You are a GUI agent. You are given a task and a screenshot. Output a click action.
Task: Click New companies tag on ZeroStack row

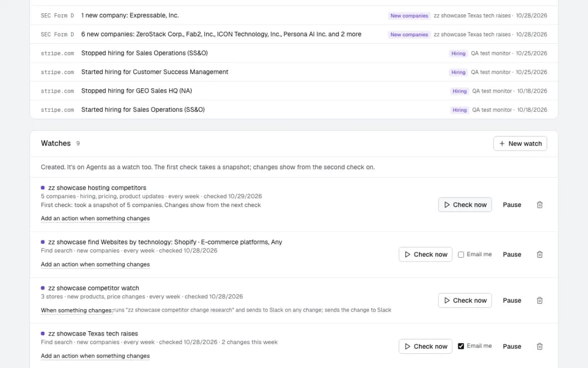[x=409, y=34]
